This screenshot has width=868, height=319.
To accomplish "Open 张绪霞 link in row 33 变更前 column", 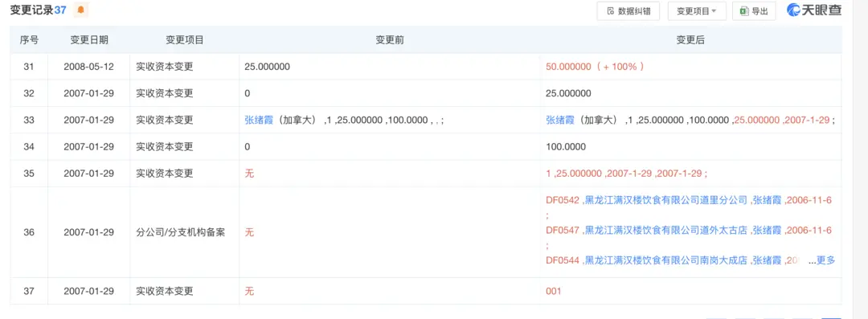I will coord(259,121).
